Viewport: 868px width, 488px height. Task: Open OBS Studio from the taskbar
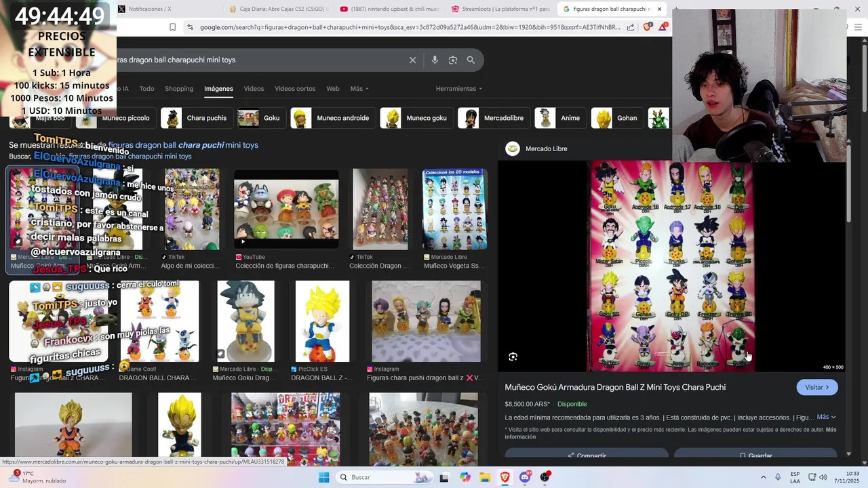[x=545, y=477]
